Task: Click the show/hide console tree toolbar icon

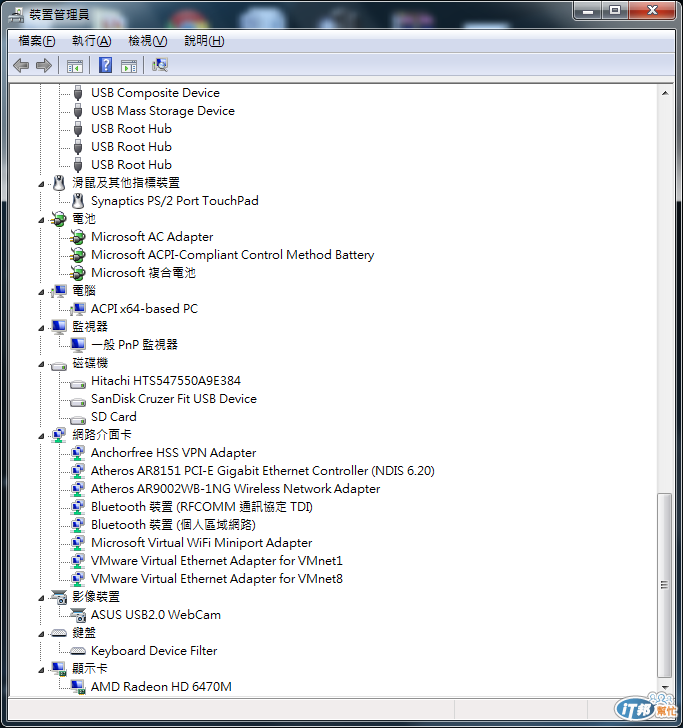Action: coord(75,66)
